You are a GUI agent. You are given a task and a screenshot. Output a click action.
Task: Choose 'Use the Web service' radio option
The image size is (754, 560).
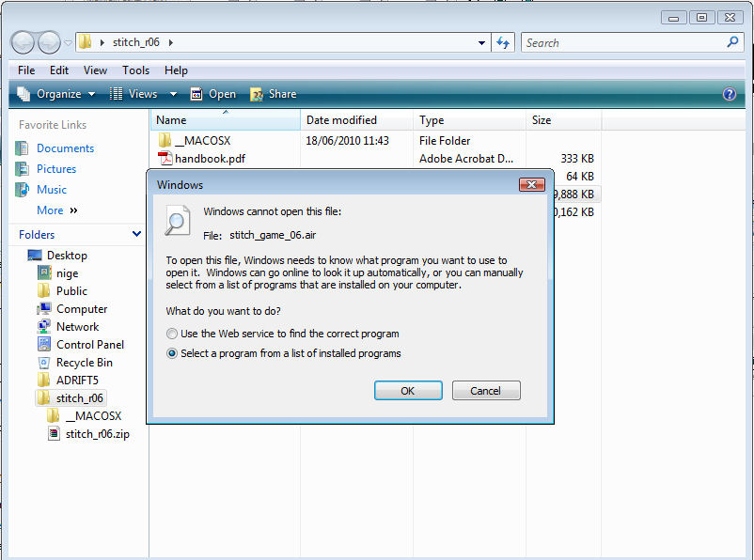click(x=171, y=334)
